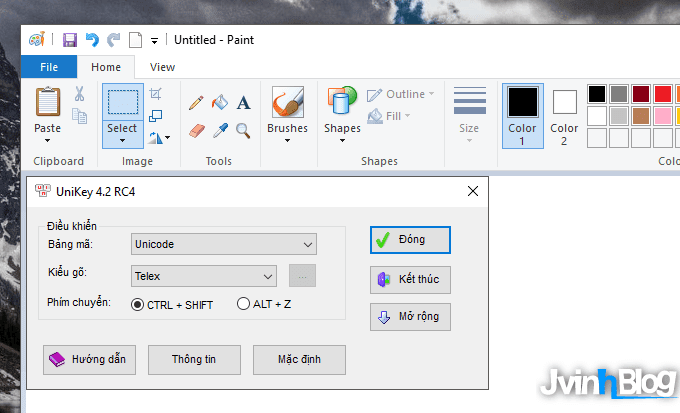Pick the pink (rose) palette swatch

663,116
